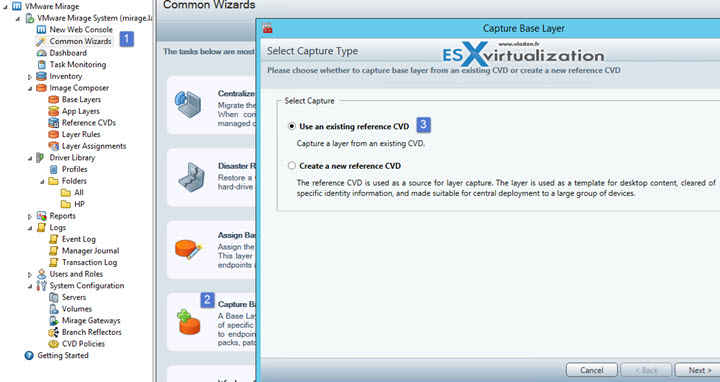Screen dimensions: 720x382
Task: Click the Users and Roles icon
Action: pyautogui.click(x=41, y=274)
